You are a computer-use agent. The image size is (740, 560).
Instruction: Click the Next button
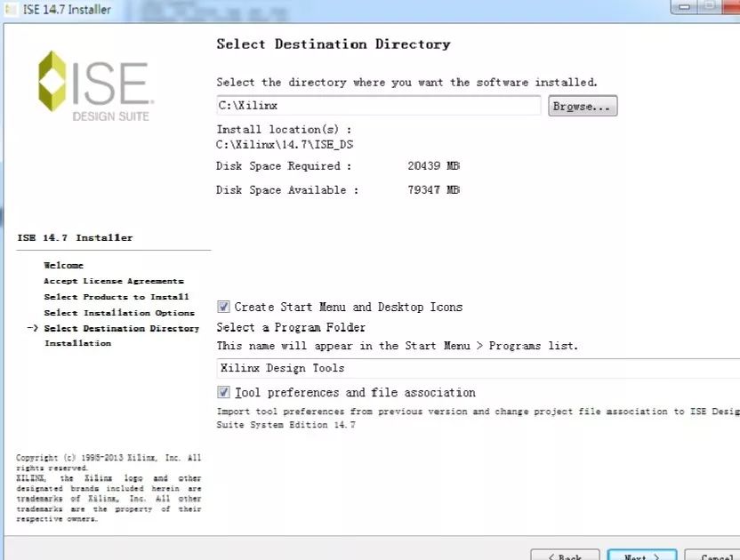tap(642, 555)
